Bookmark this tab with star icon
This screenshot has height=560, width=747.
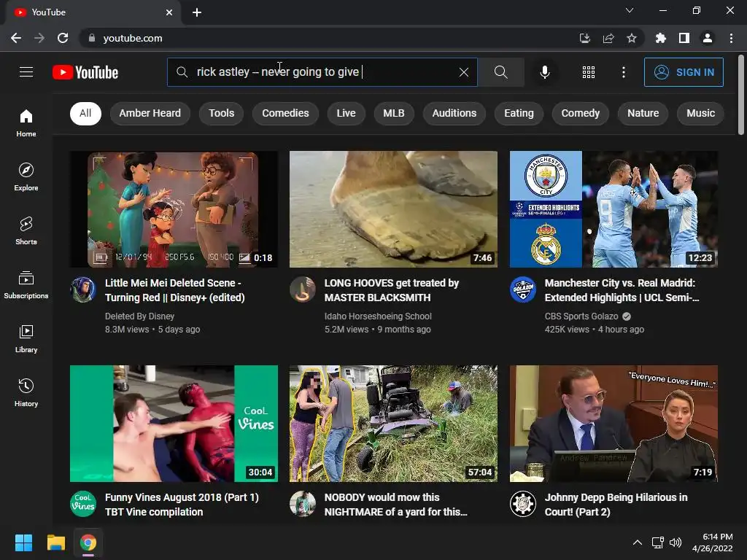tap(632, 38)
